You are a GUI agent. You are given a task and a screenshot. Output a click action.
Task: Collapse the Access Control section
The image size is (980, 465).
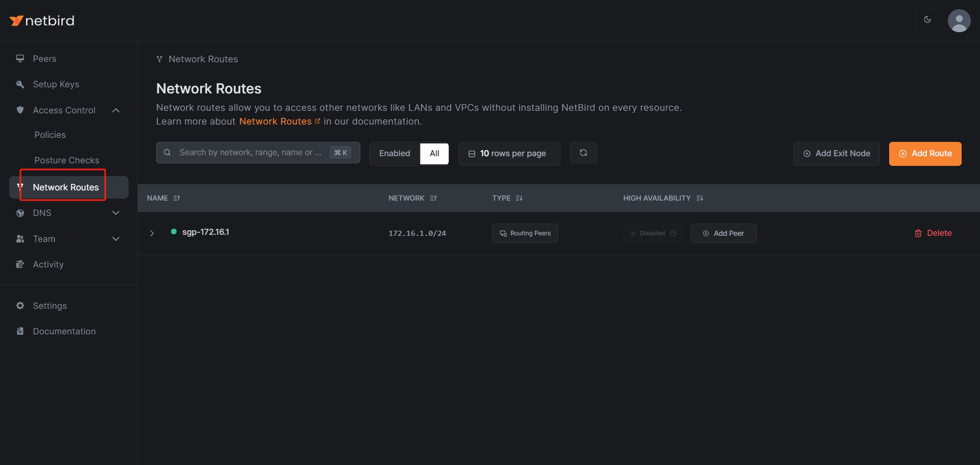point(116,110)
